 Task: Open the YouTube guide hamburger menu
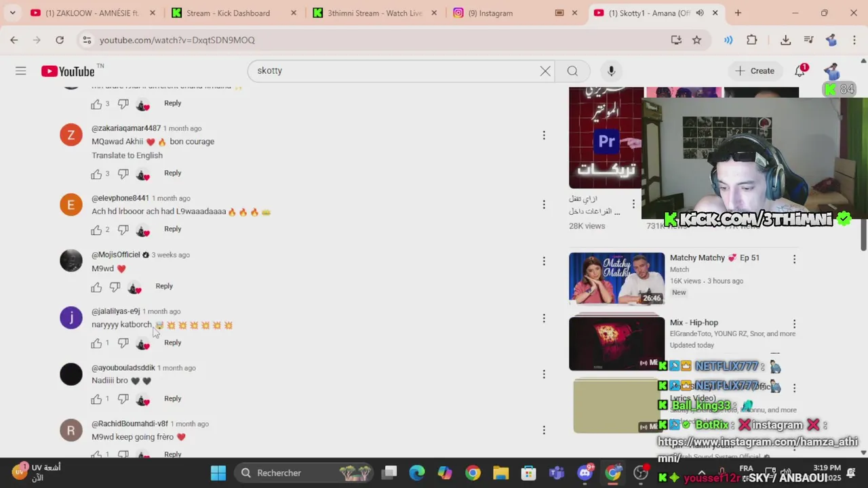(x=21, y=70)
